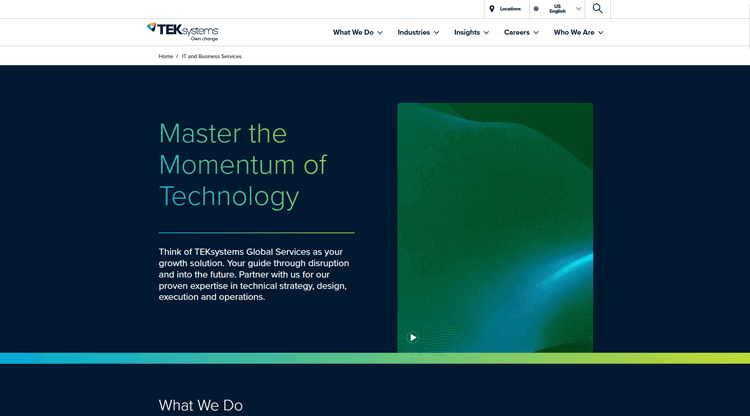This screenshot has width=750, height=416.
Task: Click the chevron beside US English
Action: click(578, 9)
